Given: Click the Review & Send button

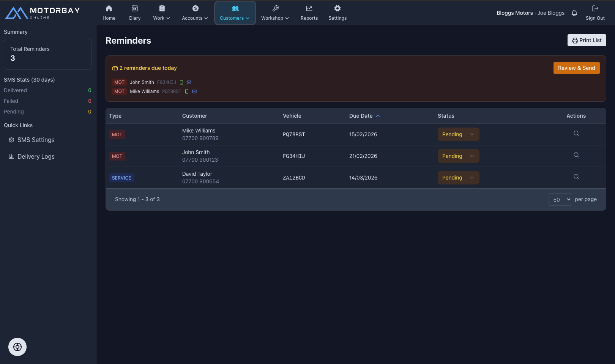Looking at the screenshot, I should pyautogui.click(x=576, y=68).
